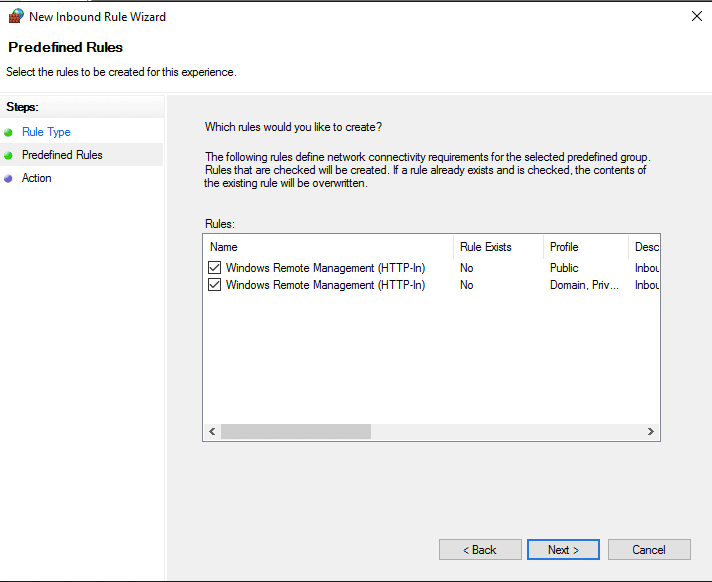
Task: Uncheck the Domain, Private HTTP-In rule checkbox
Action: tap(215, 285)
